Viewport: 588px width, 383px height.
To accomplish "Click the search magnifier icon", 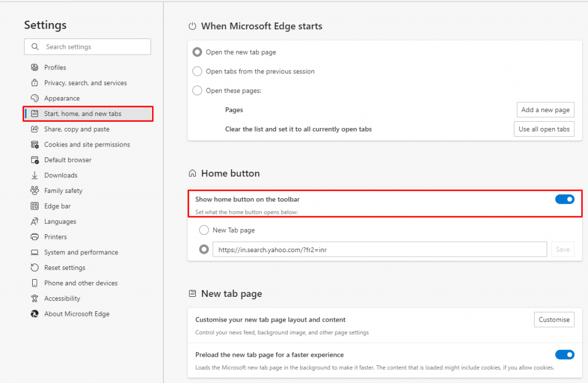I will (x=35, y=47).
